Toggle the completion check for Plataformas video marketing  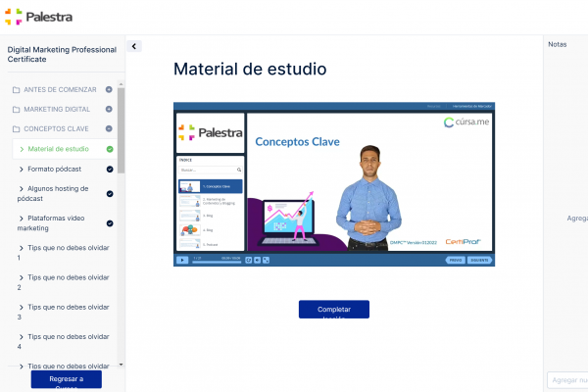click(110, 222)
